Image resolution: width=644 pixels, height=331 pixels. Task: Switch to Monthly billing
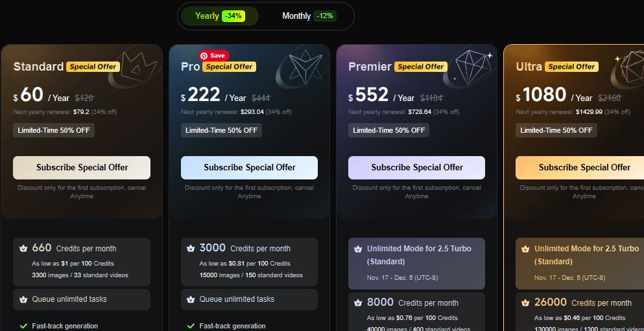(x=296, y=16)
